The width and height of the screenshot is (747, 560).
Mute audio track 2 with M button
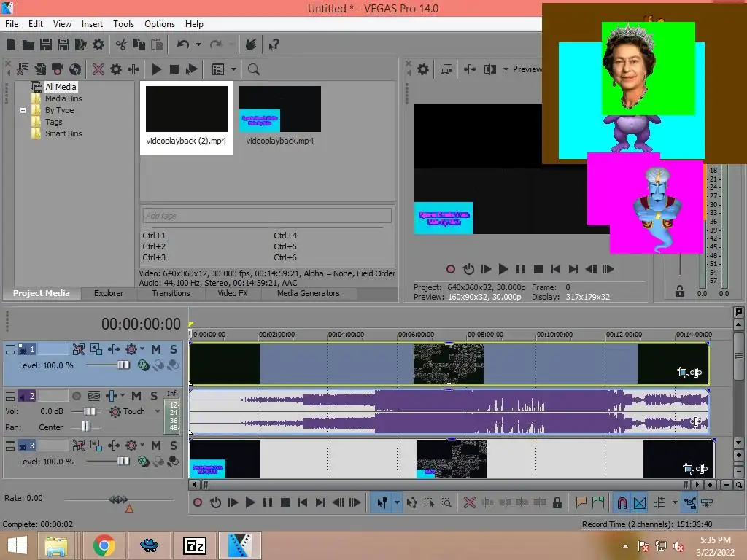(x=136, y=396)
